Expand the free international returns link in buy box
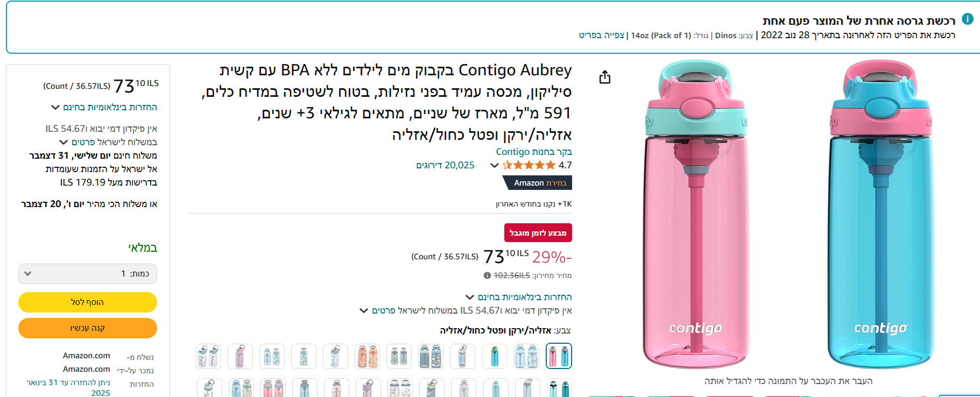The width and height of the screenshot is (980, 397). (104, 107)
